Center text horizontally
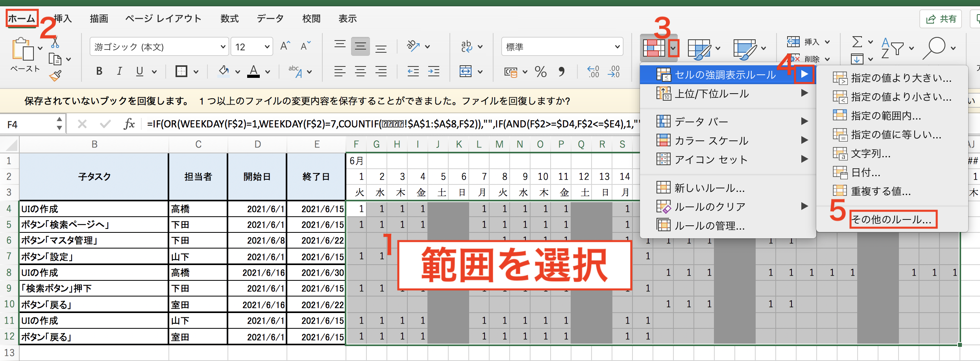The image size is (980, 361). click(360, 71)
